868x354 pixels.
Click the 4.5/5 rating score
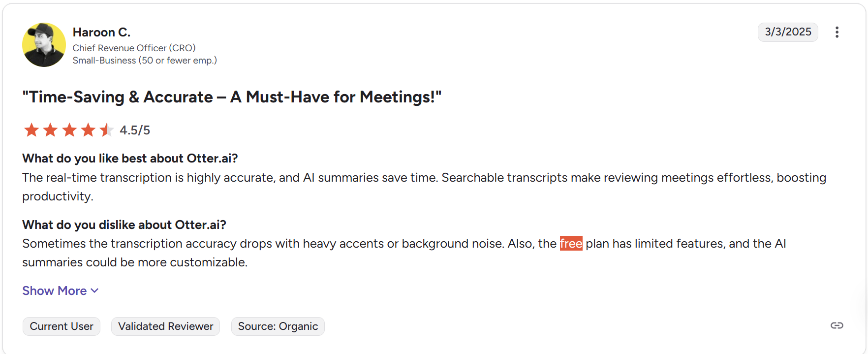pyautogui.click(x=135, y=130)
